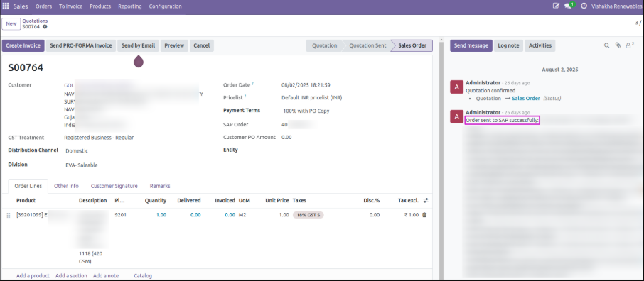Open the Reporting menu
This screenshot has width=644, height=281.
click(x=130, y=6)
